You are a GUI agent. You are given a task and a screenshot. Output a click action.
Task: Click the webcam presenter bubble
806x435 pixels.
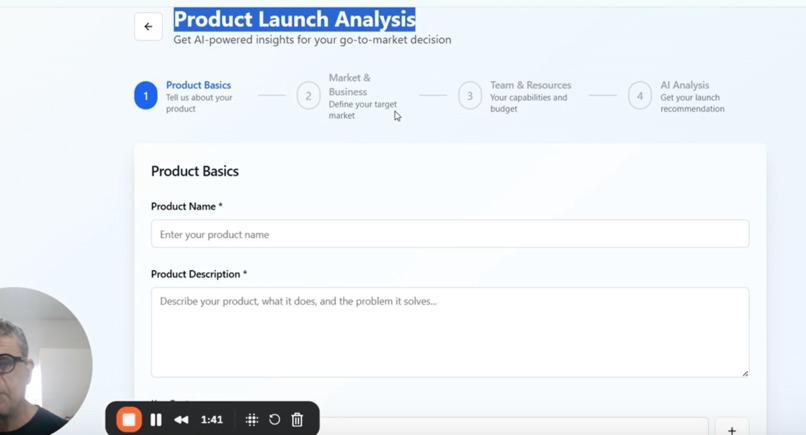coord(45,362)
